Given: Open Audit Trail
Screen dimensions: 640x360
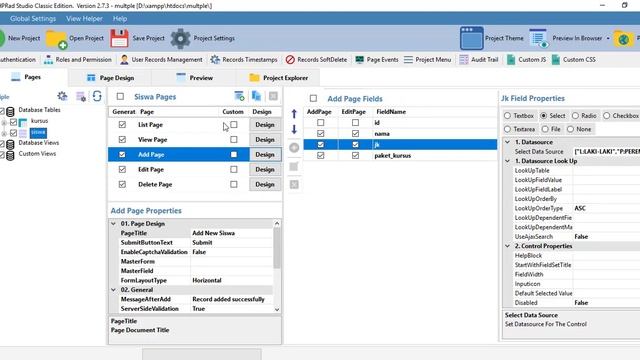Looking at the screenshot, I should click(x=479, y=60).
